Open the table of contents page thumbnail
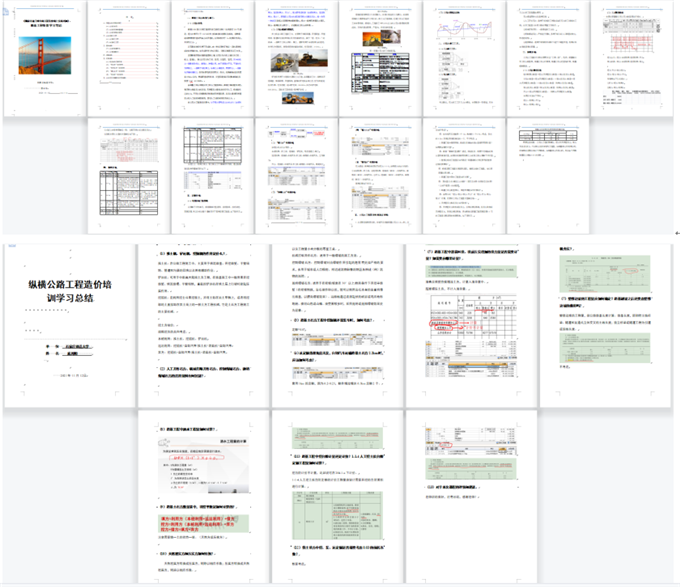The height and width of the screenshot is (587, 680). [129, 59]
